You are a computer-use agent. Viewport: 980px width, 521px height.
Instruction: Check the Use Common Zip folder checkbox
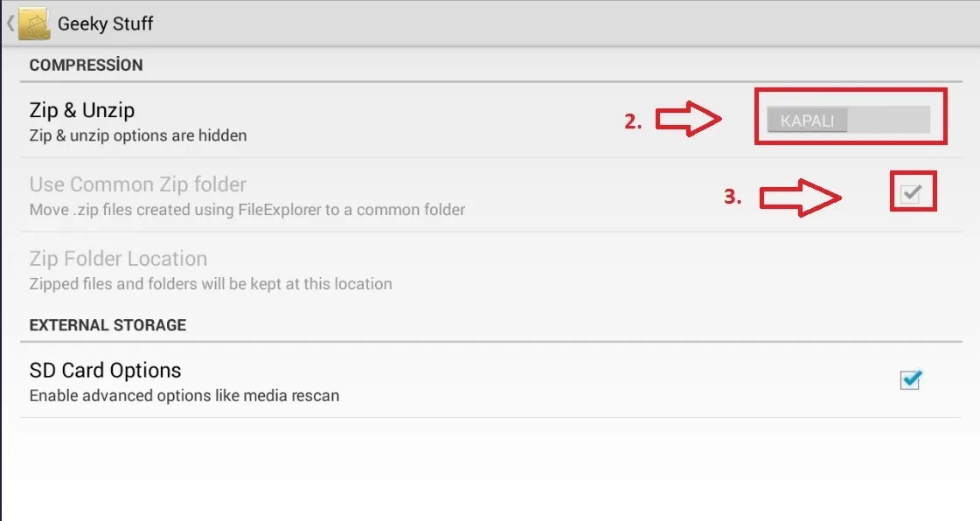(x=911, y=193)
